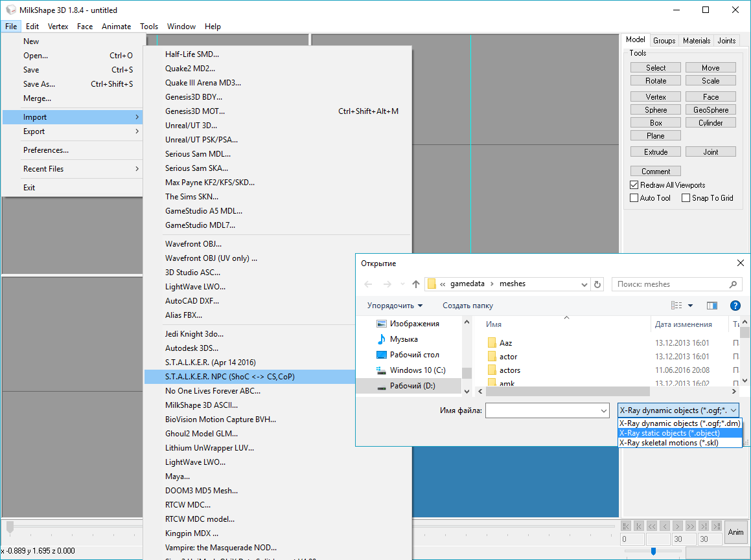The width and height of the screenshot is (751, 560).
Task: Switch to the Joints tab
Action: (x=726, y=41)
